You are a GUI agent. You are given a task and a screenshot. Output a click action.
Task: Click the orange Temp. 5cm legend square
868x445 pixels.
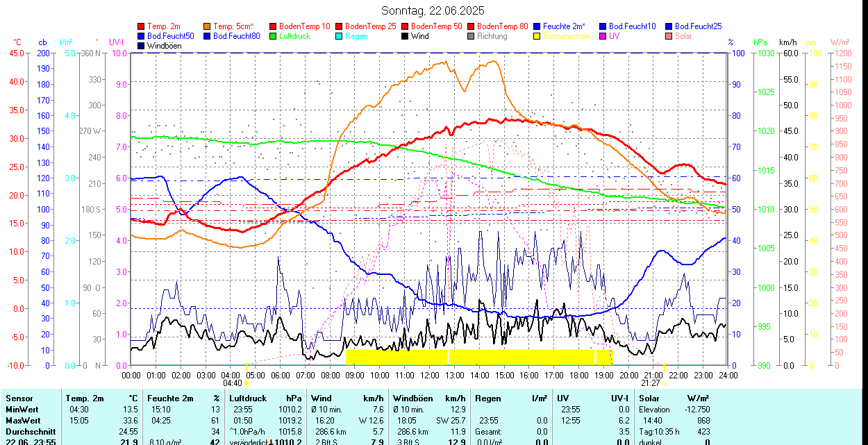pyautogui.click(x=208, y=26)
